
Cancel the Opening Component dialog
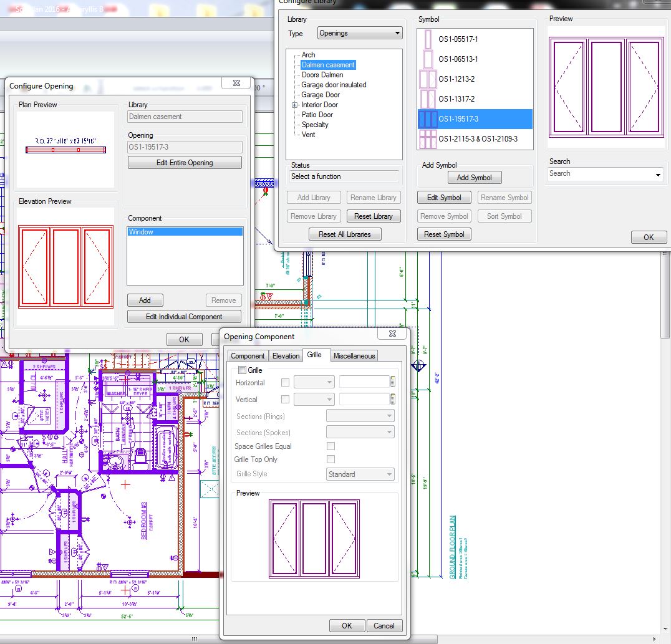coord(384,625)
